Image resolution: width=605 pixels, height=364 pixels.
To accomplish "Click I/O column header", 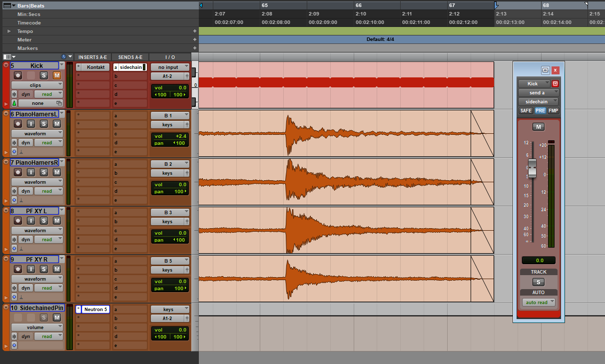I will tap(170, 57).
